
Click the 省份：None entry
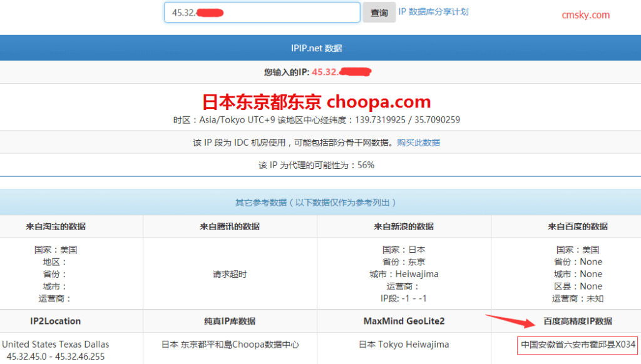(578, 262)
